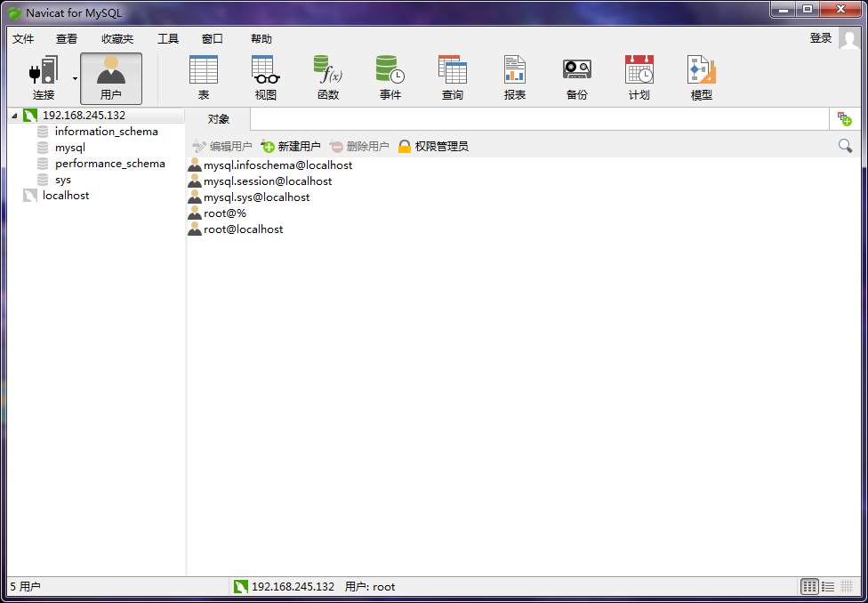Click the user avatar icon beside 登录
This screenshot has height=603, width=868.
click(848, 38)
